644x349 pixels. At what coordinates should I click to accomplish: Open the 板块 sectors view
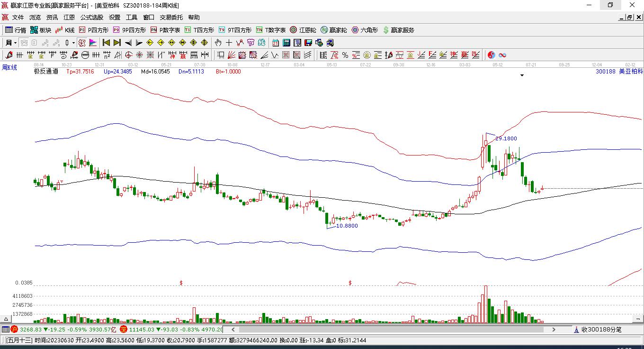pos(41,30)
